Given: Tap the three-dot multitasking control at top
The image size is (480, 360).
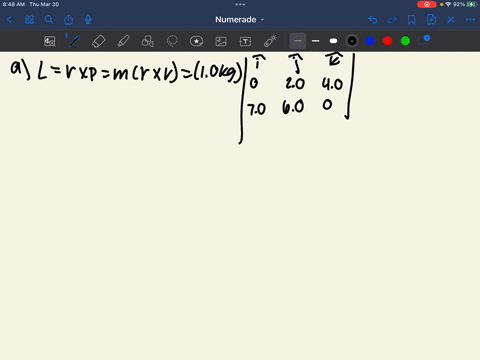Looking at the screenshot, I should (x=240, y=4).
